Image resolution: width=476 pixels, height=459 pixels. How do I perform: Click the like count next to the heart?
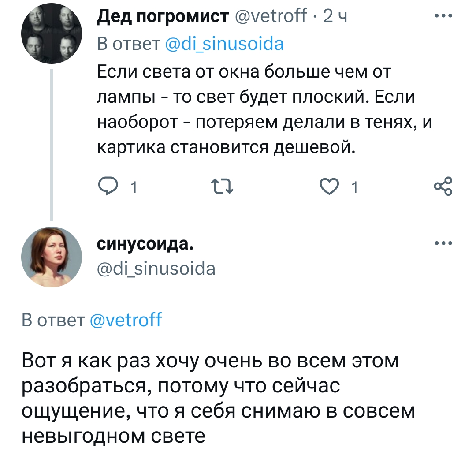pyautogui.click(x=355, y=189)
